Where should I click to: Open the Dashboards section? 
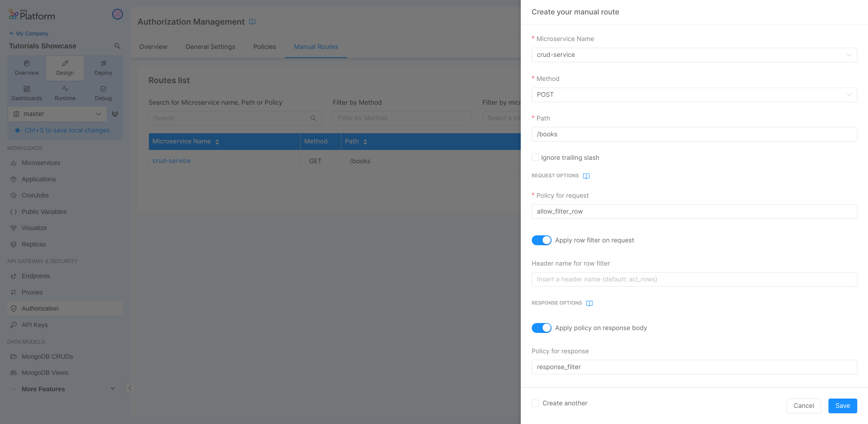(27, 93)
